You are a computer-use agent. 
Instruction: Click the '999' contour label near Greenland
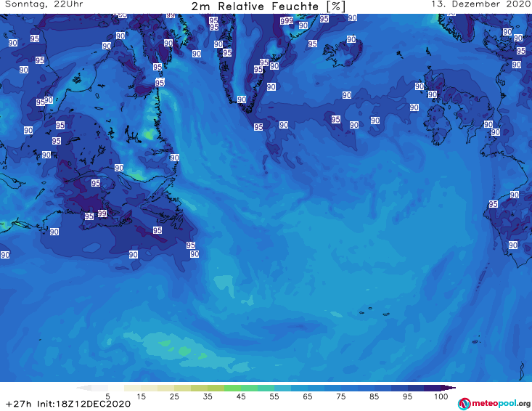pos(287,21)
